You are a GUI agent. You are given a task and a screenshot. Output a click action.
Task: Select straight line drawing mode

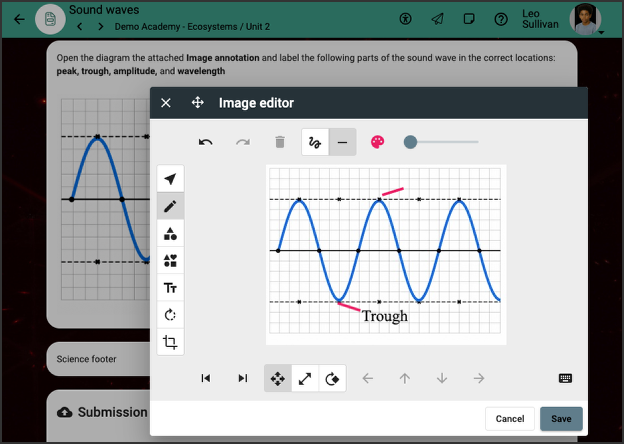click(x=342, y=142)
